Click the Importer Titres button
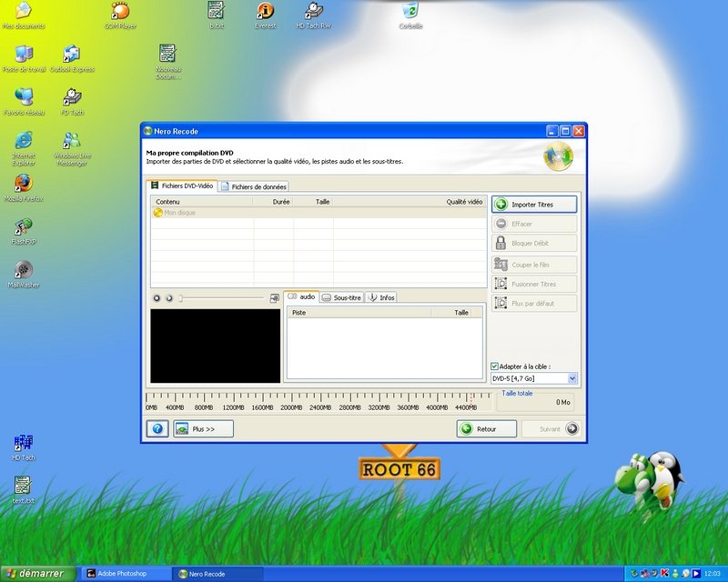728x582 pixels. (x=534, y=205)
